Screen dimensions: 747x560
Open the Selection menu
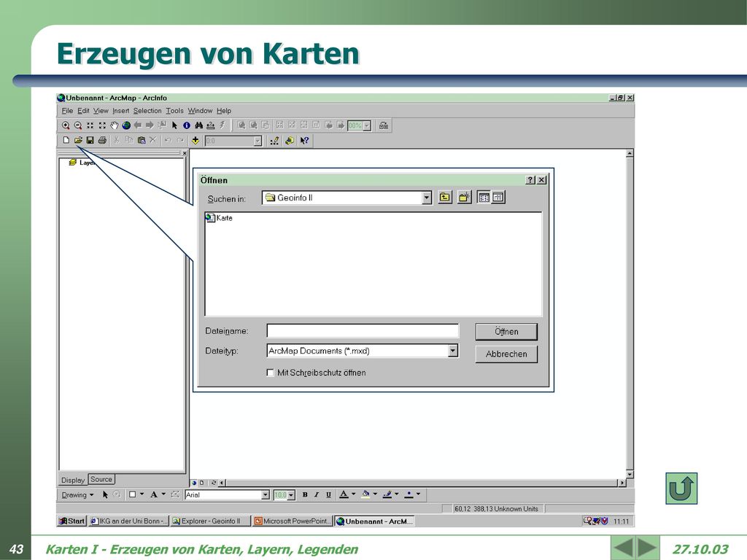[x=147, y=111]
